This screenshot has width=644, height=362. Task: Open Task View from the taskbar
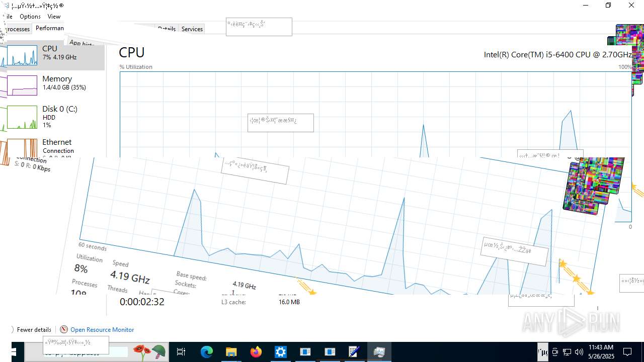[x=181, y=352]
